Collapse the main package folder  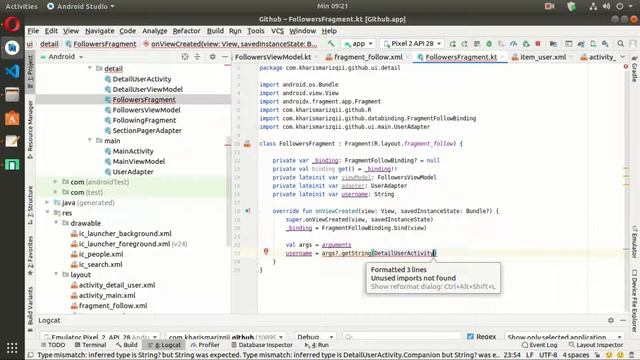(90, 140)
